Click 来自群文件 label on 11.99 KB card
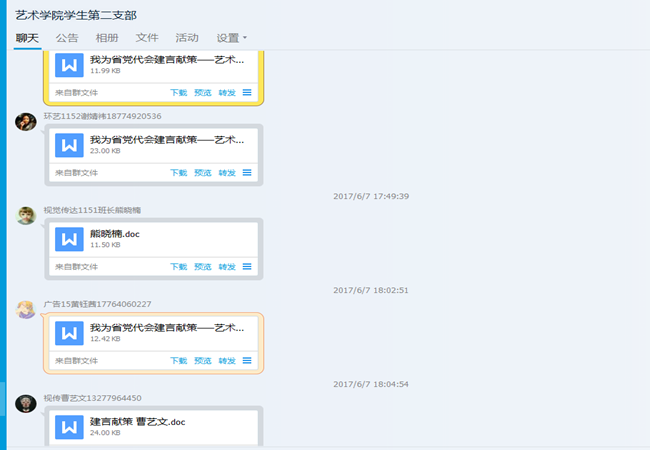Screen dimensions: 650x450 [76, 92]
